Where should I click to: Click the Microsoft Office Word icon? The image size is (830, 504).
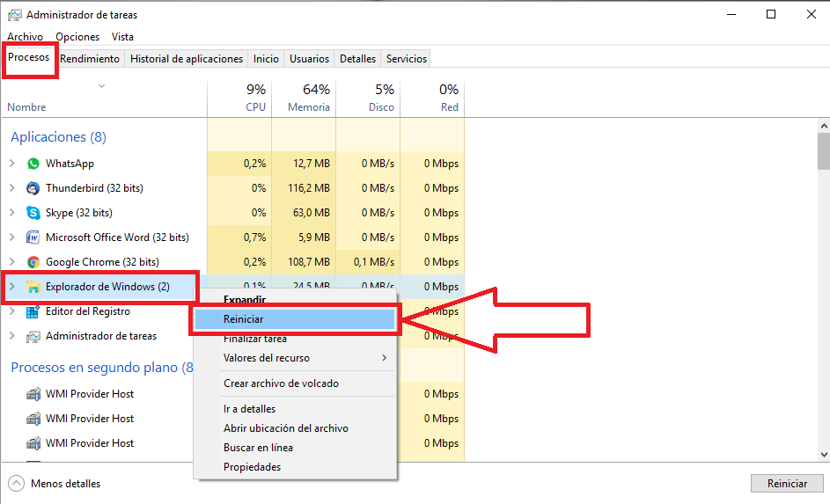click(33, 237)
